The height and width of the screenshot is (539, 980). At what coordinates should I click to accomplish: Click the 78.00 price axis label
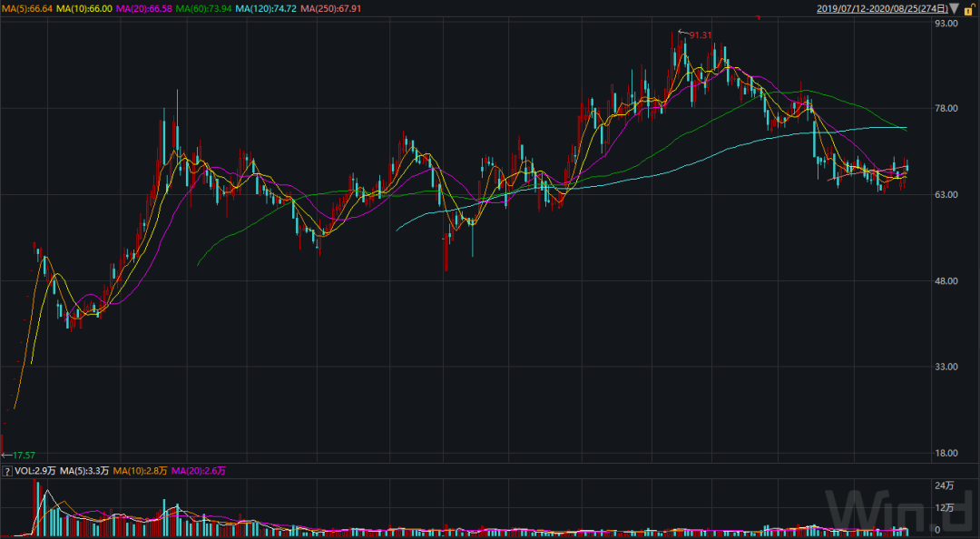(x=946, y=108)
